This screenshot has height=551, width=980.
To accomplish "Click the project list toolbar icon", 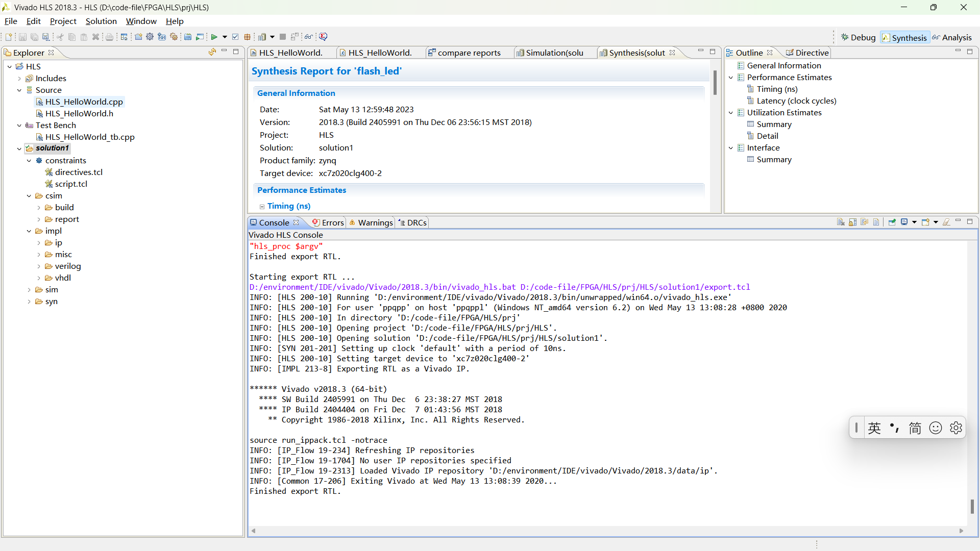I will pos(124,37).
